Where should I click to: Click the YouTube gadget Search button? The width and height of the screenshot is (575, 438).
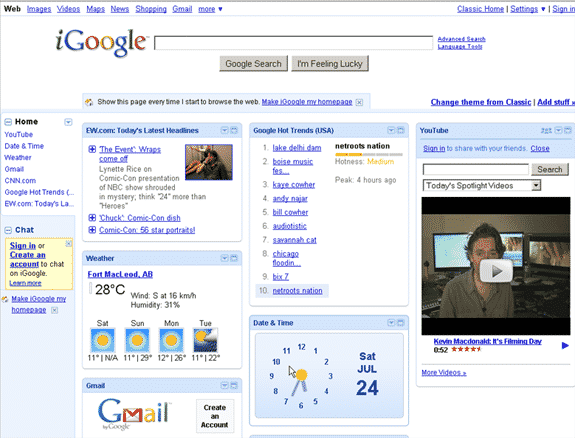tap(550, 169)
